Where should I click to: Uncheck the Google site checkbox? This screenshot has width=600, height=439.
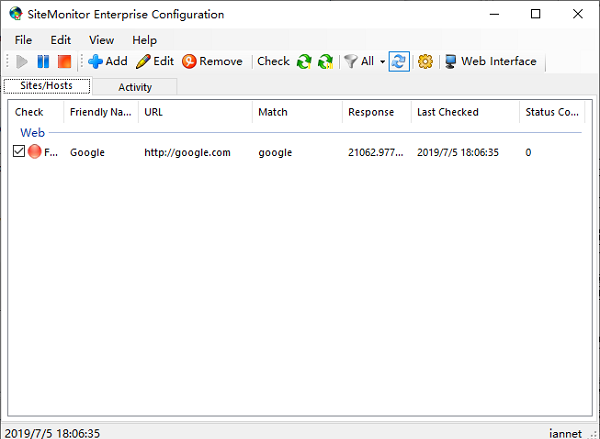pos(19,152)
